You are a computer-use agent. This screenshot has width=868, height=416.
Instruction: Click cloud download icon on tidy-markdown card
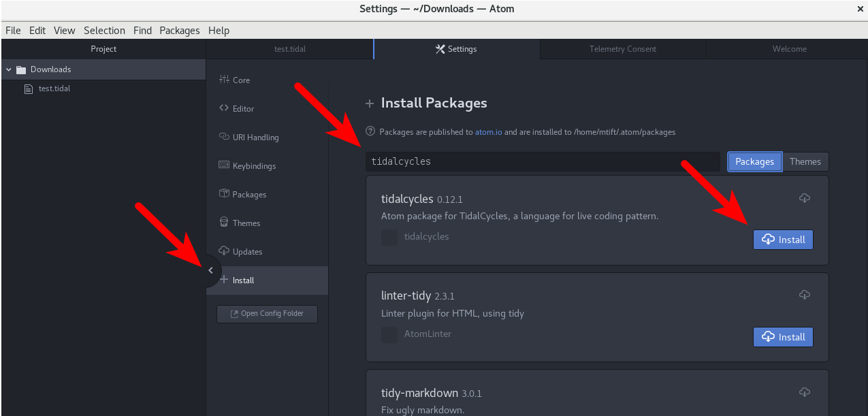(804, 392)
